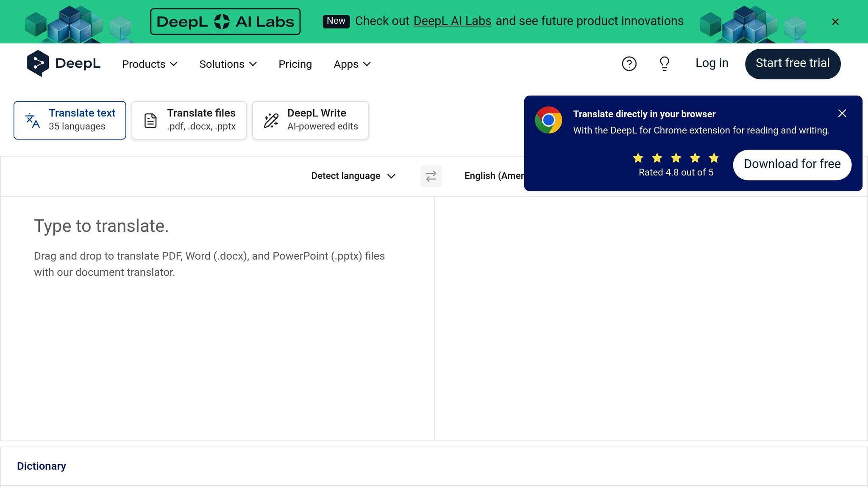This screenshot has width=868, height=488.
Task: Click the DeepL AI Labs badge
Action: point(225,22)
